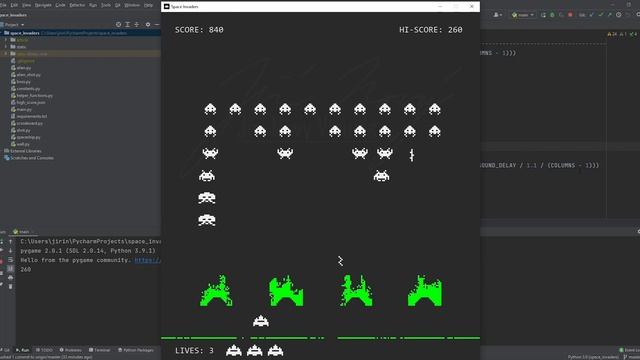
Task: Click the expand all icon in Project panel
Action: tap(127, 24)
